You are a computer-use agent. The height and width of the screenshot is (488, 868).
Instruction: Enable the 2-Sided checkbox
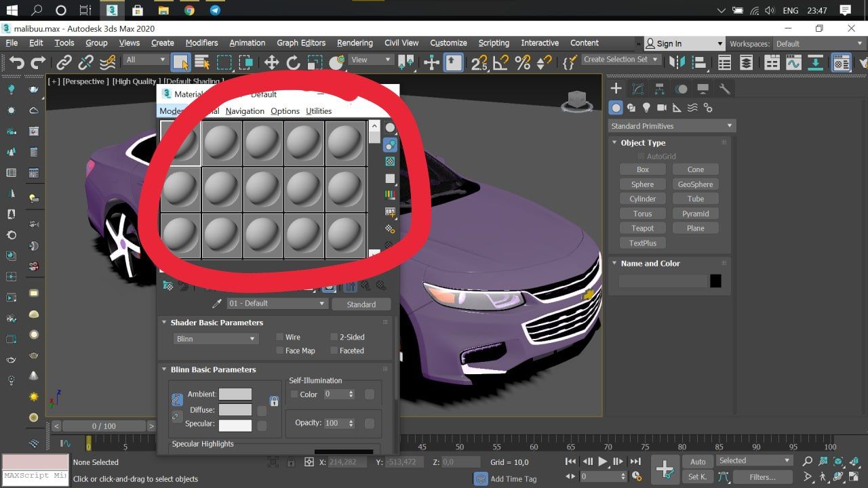pos(334,337)
